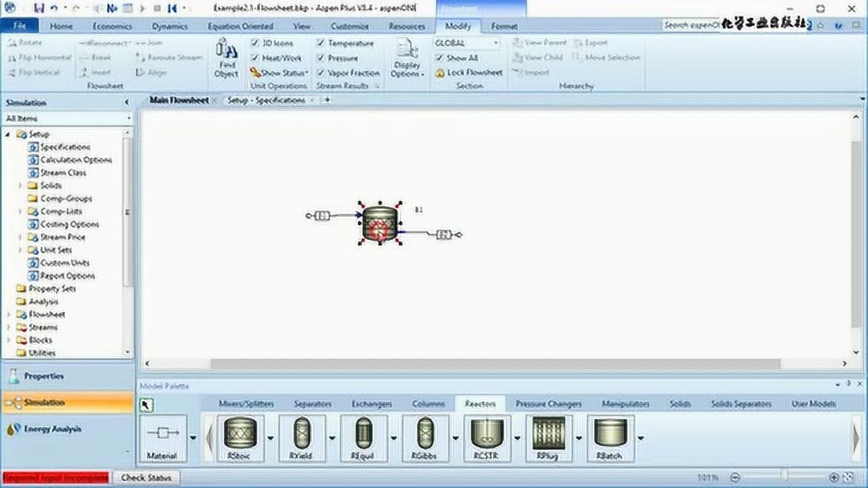
Task: Switch to the Separators palette tab
Action: pos(313,404)
